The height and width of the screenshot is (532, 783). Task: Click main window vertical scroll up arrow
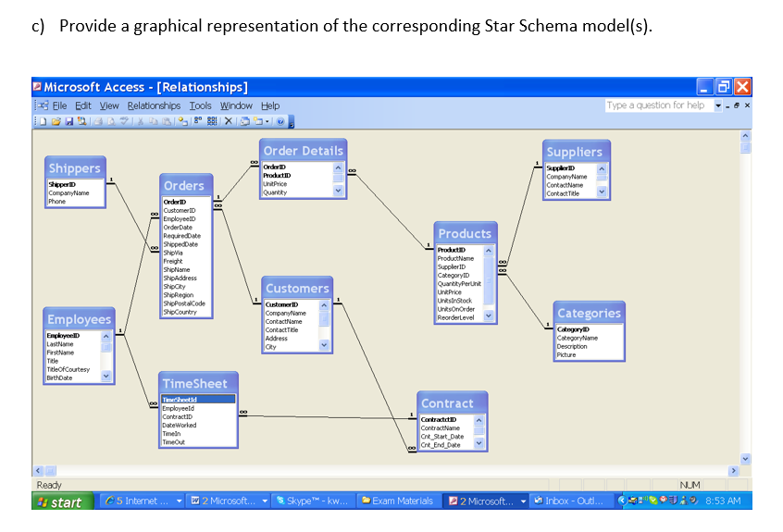[x=745, y=136]
